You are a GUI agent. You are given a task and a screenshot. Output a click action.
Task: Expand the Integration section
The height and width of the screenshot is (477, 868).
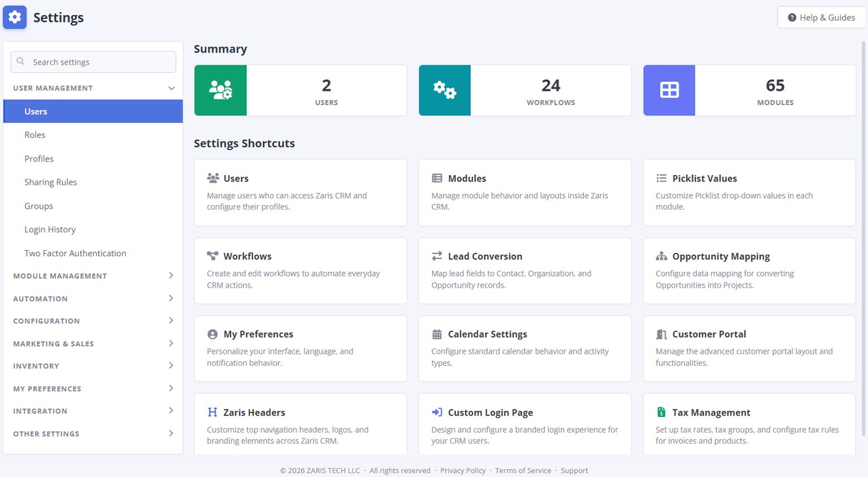(171, 411)
